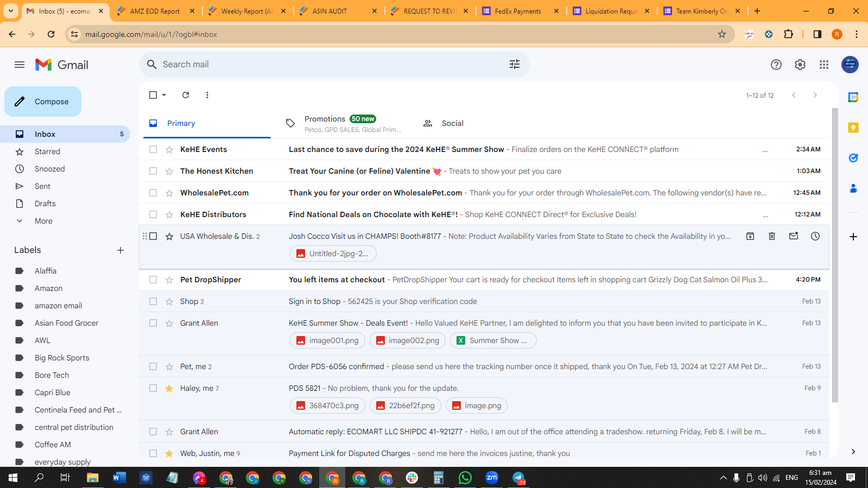Select the Shop email checkbox

tap(153, 301)
